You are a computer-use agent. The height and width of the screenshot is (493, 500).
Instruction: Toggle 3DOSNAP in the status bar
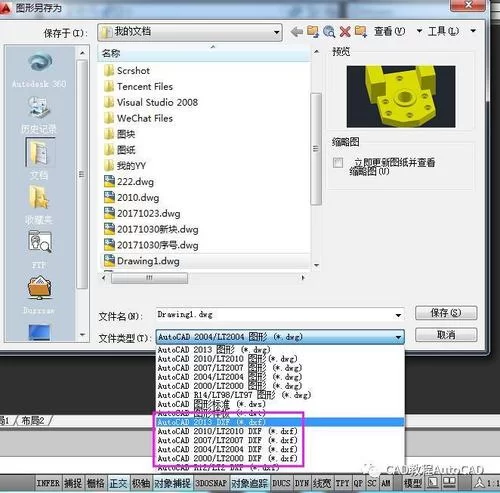(211, 483)
